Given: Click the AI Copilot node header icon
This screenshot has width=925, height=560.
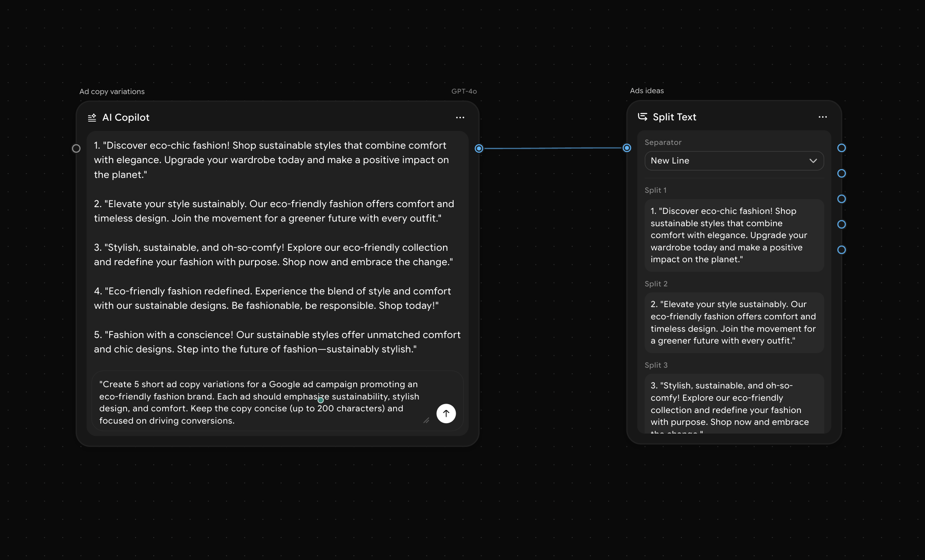Looking at the screenshot, I should point(92,118).
